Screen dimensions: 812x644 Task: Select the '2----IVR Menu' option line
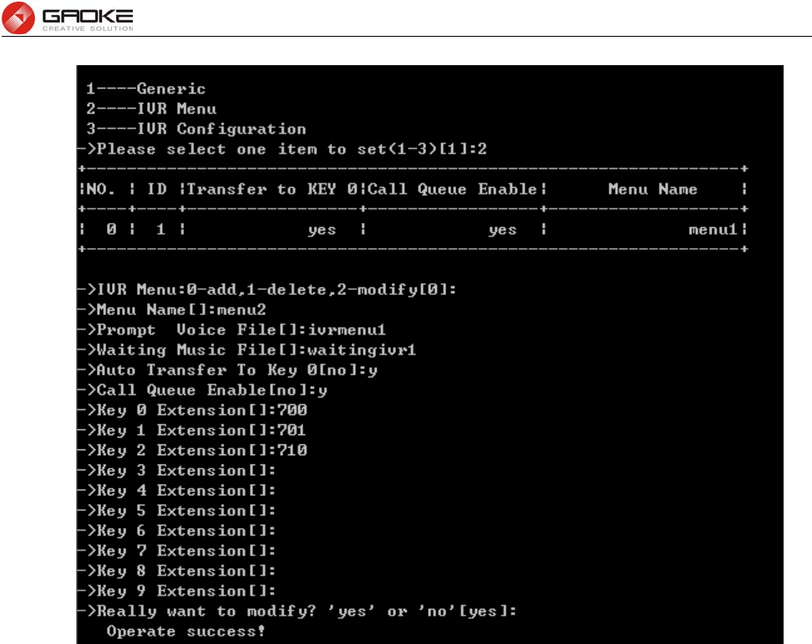(x=151, y=109)
